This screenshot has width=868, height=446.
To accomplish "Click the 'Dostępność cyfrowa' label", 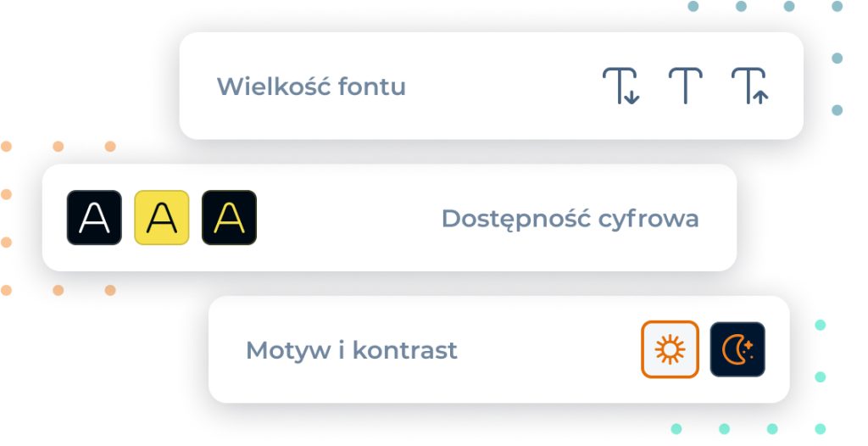I will coord(570,219).
